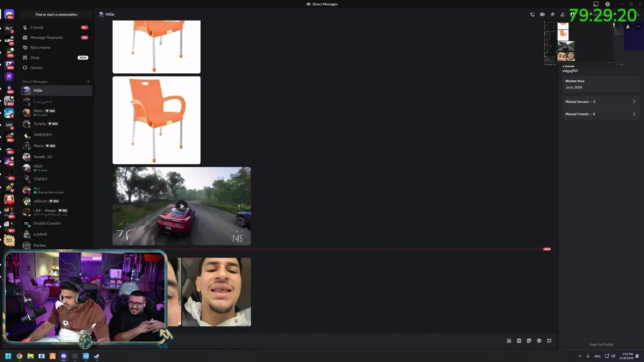Screen dimensions: 644x362
Task: Open the selfie photo of man in car
Action: click(216, 292)
